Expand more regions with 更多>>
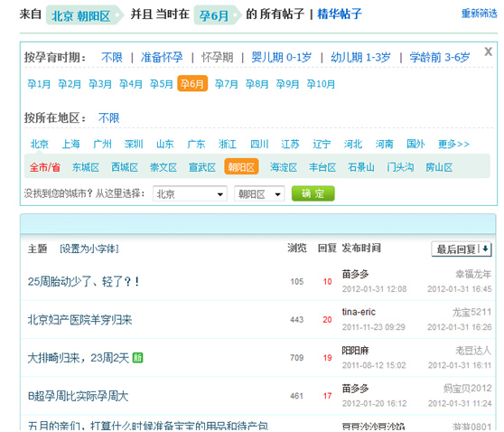The image size is (504, 432). (x=453, y=144)
